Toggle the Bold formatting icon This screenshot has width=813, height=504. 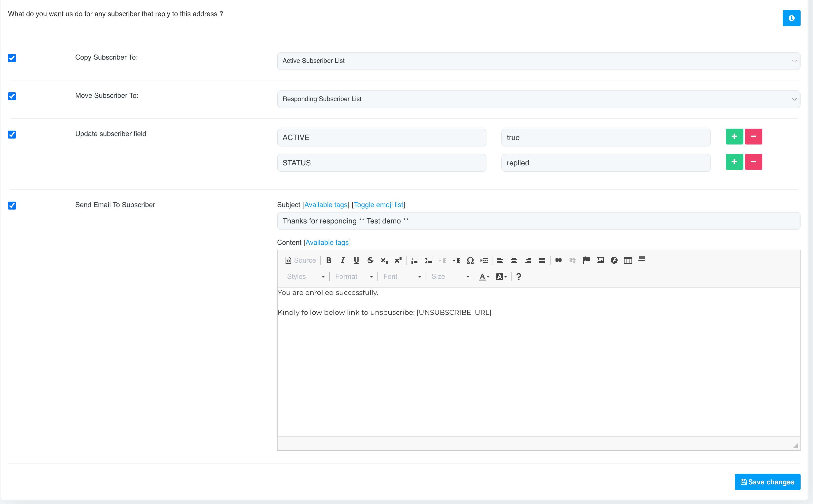329,260
